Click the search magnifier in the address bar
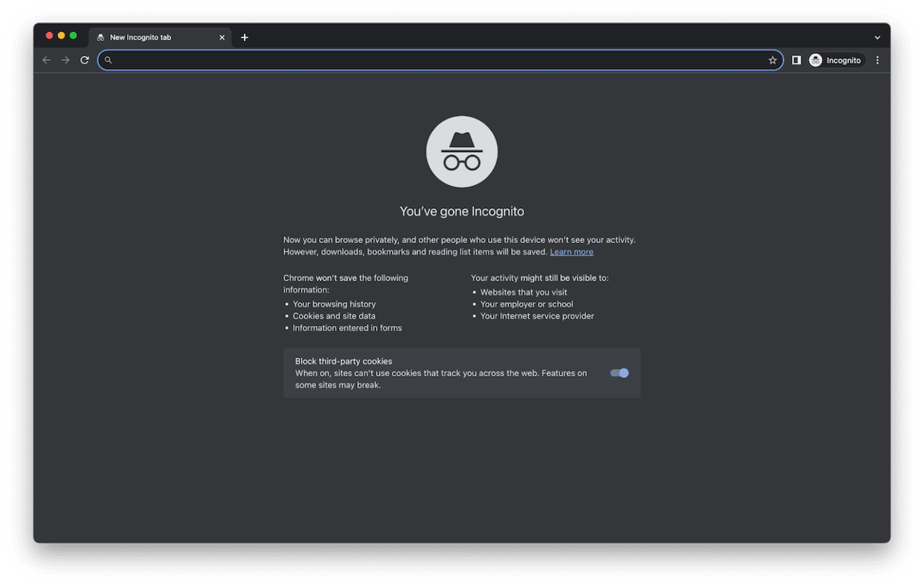Screen dimensions: 924x587 108,60
